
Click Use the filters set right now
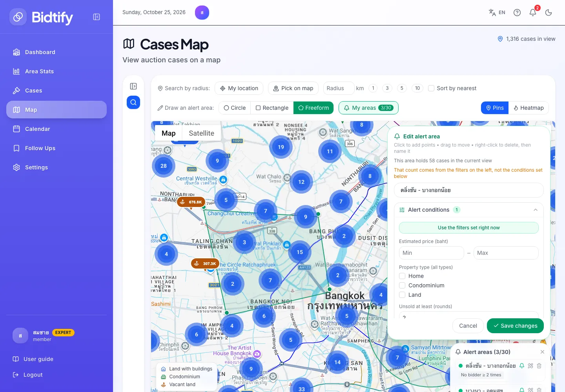click(469, 228)
